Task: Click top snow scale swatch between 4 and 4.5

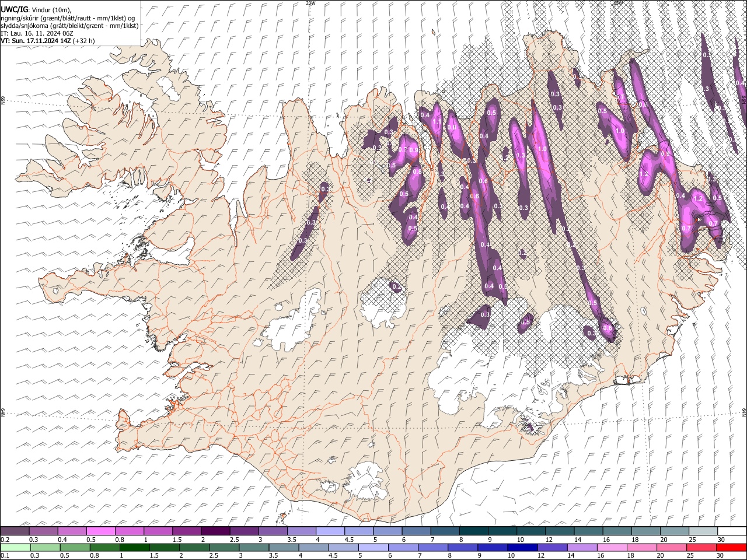Action: (x=330, y=531)
